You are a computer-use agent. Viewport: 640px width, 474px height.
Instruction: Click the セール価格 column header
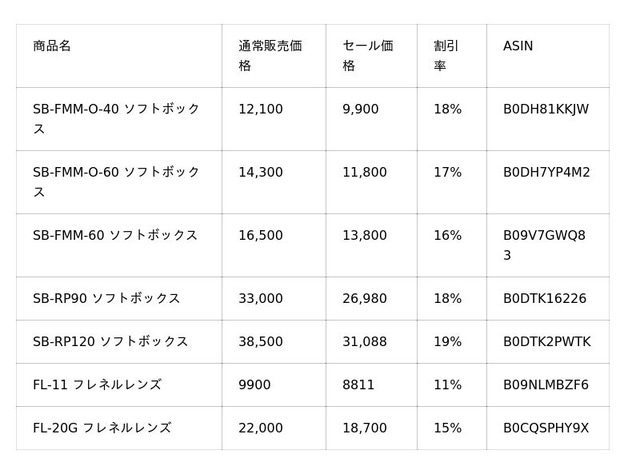coord(367,55)
